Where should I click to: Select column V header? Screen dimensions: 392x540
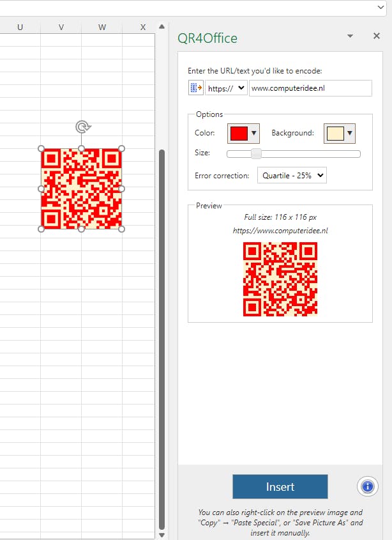click(61, 27)
